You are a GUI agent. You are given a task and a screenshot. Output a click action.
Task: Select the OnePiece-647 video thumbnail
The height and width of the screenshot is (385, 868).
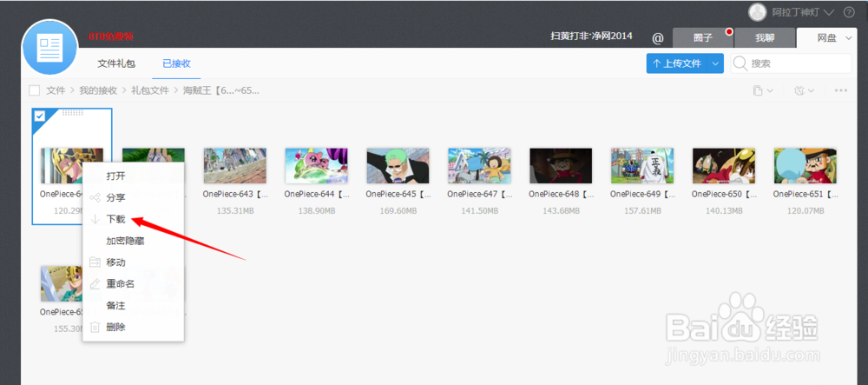[479, 166]
